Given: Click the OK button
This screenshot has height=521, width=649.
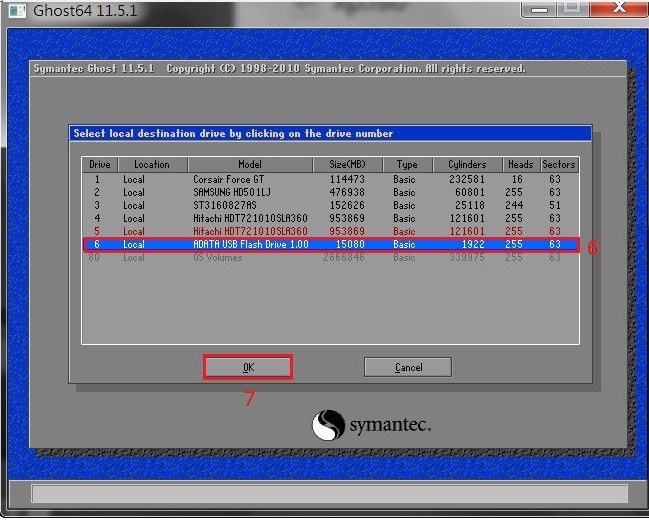Looking at the screenshot, I should click(248, 367).
